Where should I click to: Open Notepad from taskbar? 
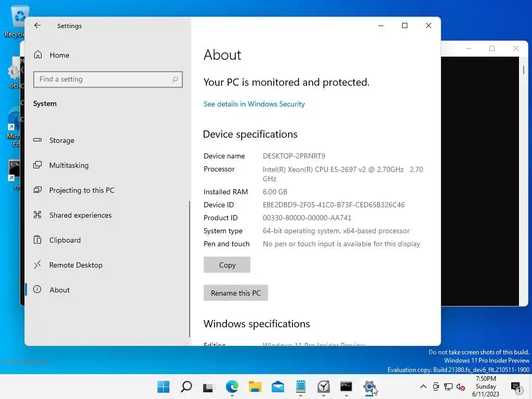tap(301, 387)
